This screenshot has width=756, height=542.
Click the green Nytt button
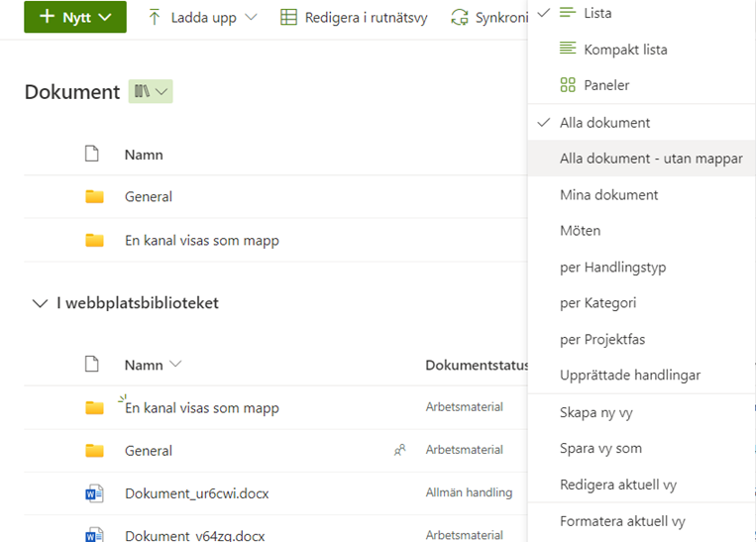point(74,17)
